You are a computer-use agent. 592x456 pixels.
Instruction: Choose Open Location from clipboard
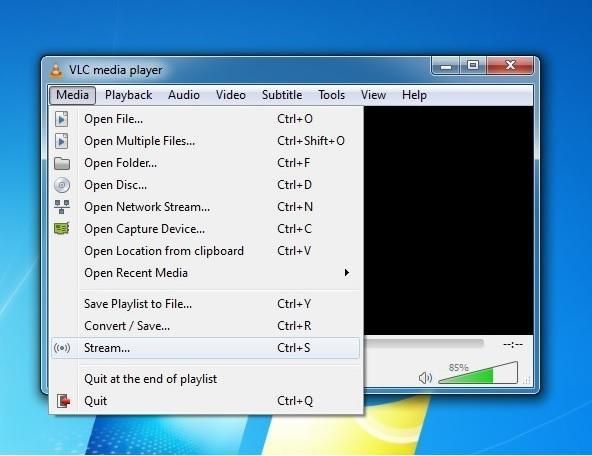[206, 251]
